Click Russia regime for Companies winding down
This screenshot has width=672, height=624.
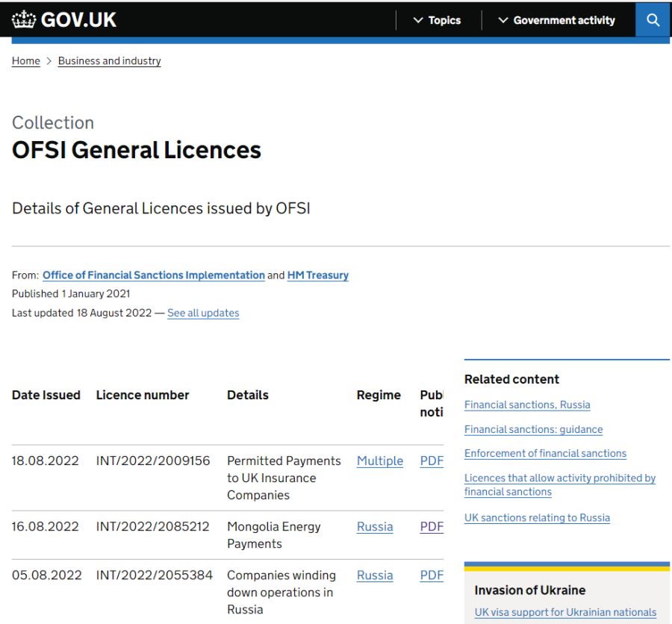(x=375, y=575)
